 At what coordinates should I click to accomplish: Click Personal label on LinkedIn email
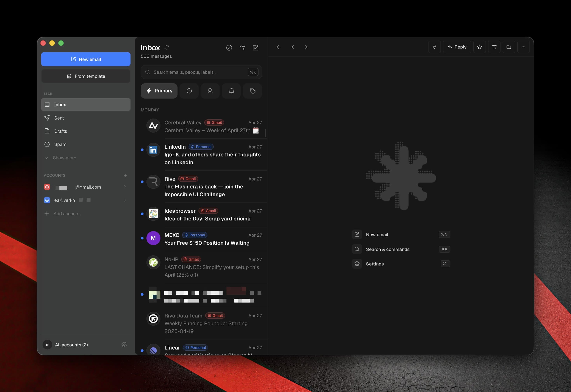(x=201, y=147)
